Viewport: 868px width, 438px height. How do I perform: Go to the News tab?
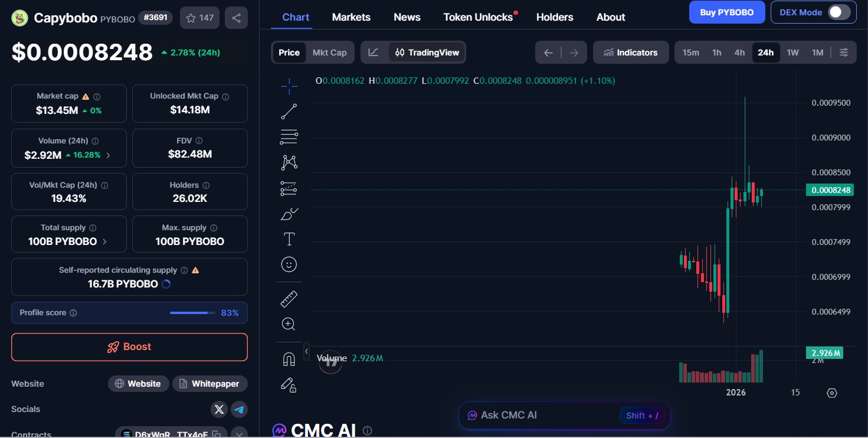tap(407, 17)
